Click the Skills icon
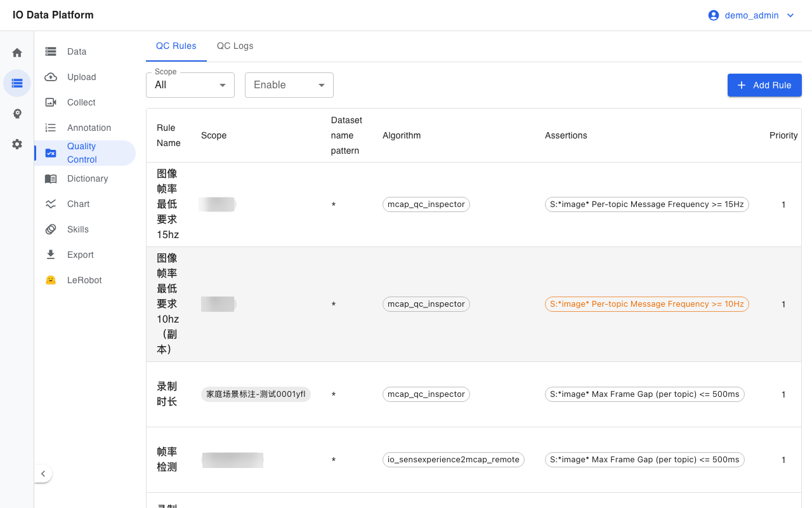812x508 pixels. pyautogui.click(x=51, y=229)
